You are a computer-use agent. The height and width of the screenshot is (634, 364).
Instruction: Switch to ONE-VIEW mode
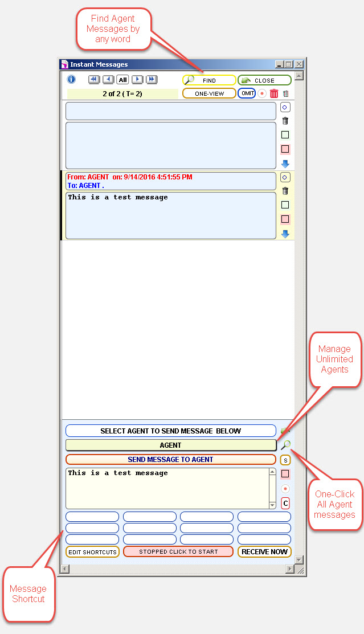click(209, 93)
